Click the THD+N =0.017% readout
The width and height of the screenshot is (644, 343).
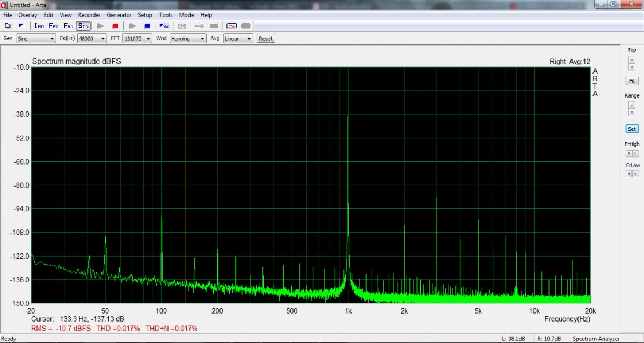click(x=172, y=328)
